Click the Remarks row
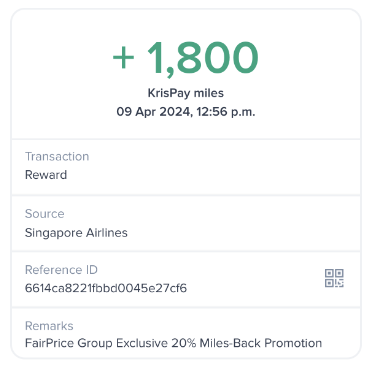Viewport: 367px width, 367px height. [x=186, y=333]
